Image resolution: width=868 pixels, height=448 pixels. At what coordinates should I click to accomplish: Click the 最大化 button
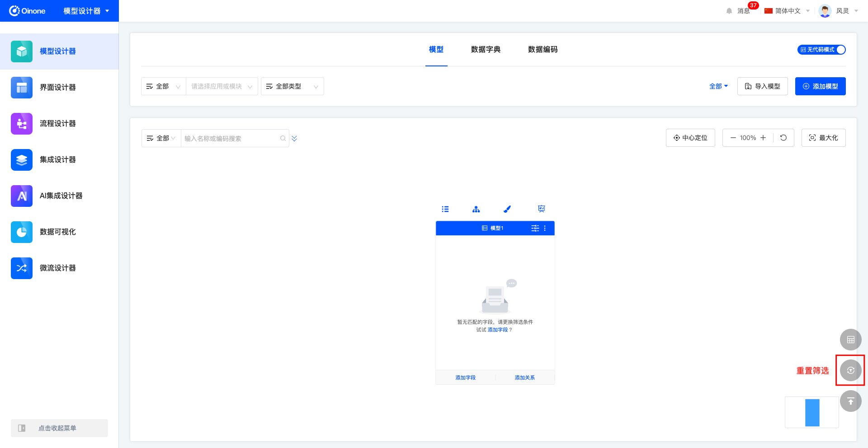pos(824,138)
